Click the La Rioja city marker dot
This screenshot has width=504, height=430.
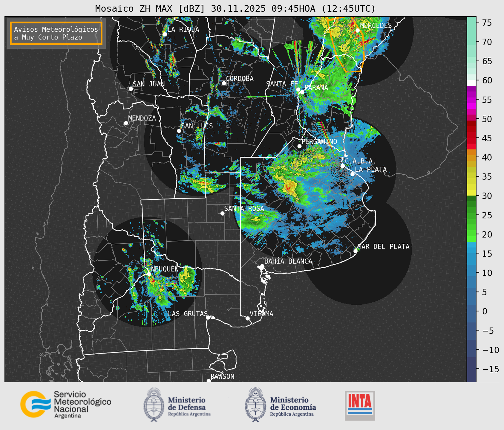165,34
